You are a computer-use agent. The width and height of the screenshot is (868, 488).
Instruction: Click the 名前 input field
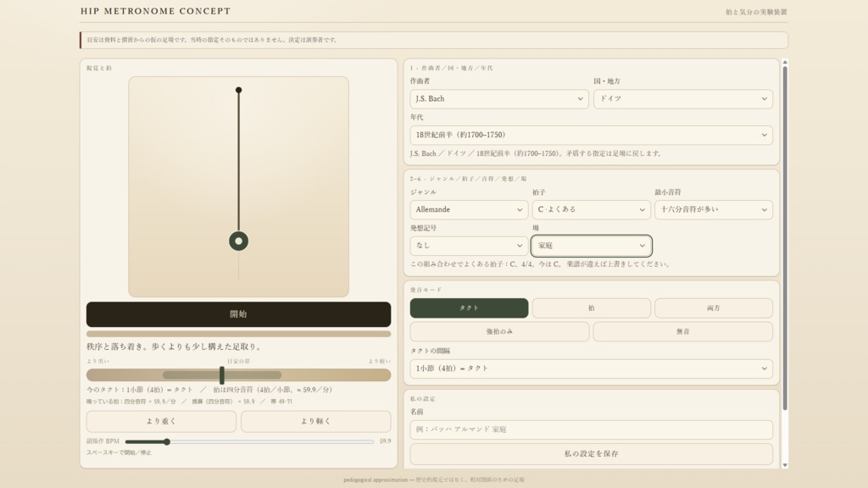pyautogui.click(x=591, y=430)
